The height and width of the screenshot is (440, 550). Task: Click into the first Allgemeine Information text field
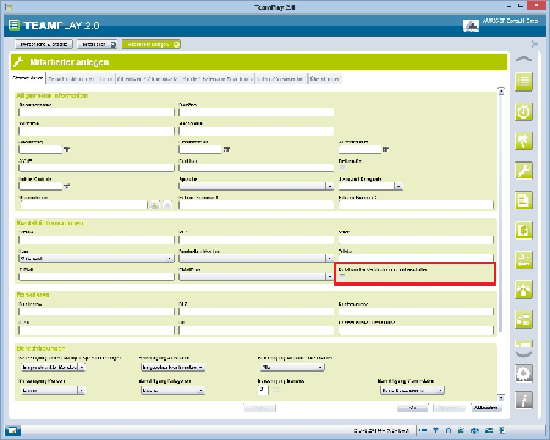[96, 112]
